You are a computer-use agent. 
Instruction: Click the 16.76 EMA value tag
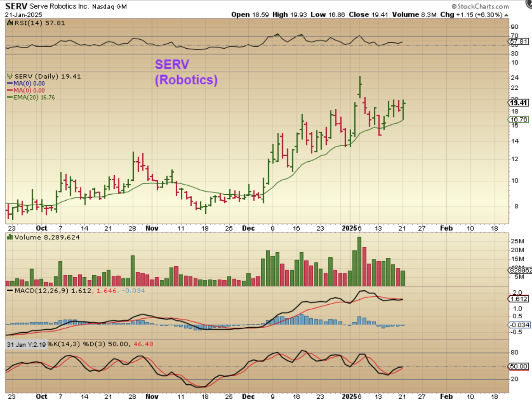click(x=520, y=120)
